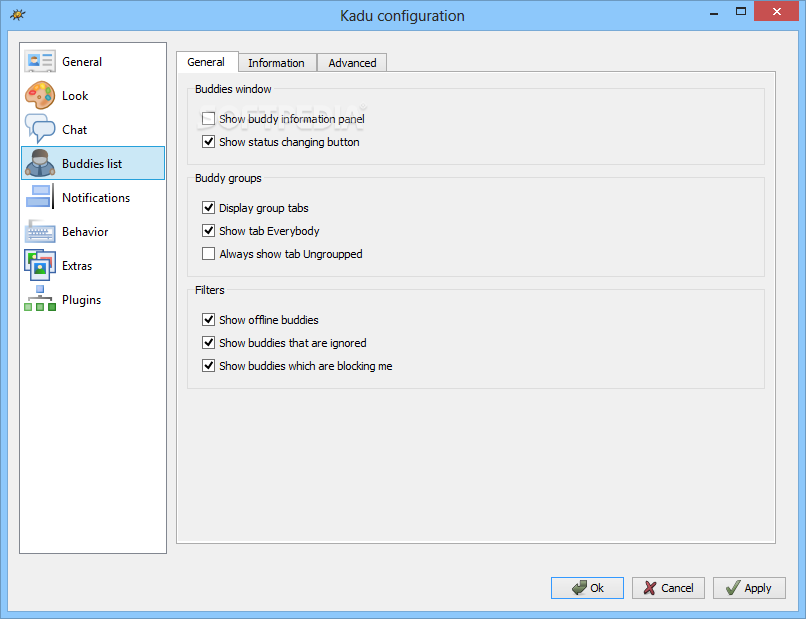
Task: Confirm settings with the Ok button
Action: coord(587,588)
